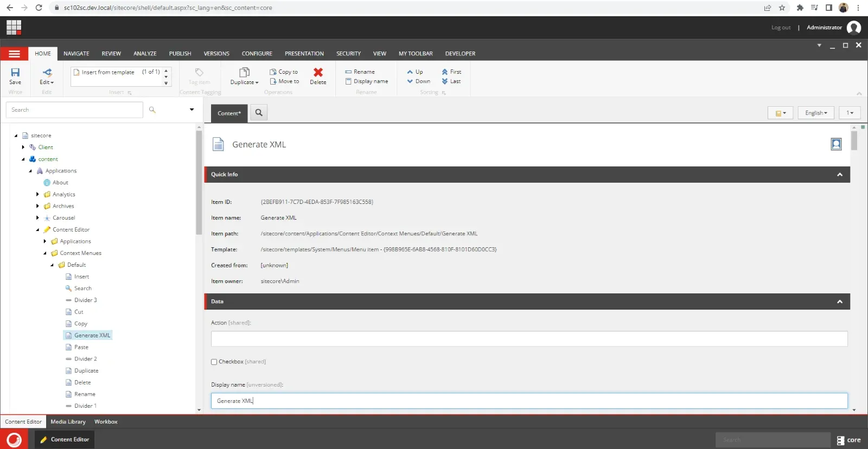Open the Sitecore launchpad grid icon

click(x=14, y=27)
